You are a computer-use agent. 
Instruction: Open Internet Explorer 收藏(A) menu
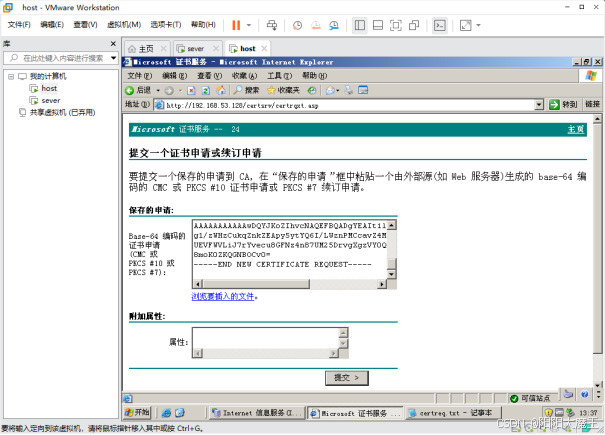click(245, 76)
